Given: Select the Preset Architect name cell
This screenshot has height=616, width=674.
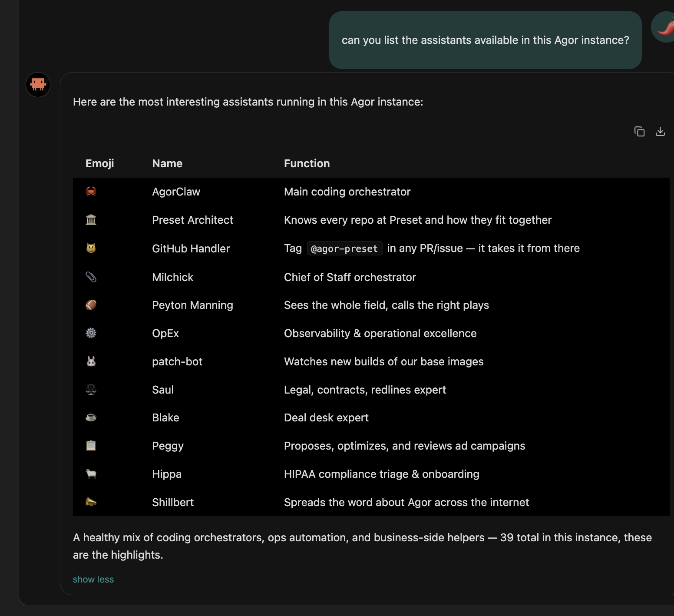Looking at the screenshot, I should click(192, 220).
